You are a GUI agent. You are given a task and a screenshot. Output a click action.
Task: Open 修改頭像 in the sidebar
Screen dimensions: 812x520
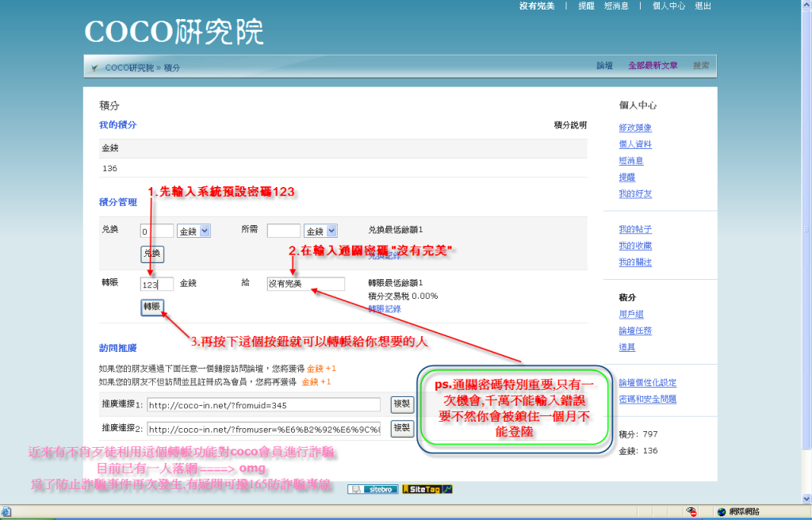(x=635, y=128)
